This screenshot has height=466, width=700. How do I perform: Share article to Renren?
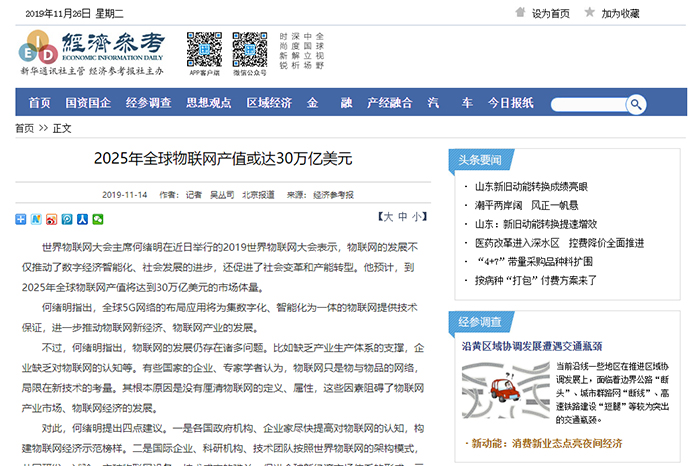pos(82,219)
